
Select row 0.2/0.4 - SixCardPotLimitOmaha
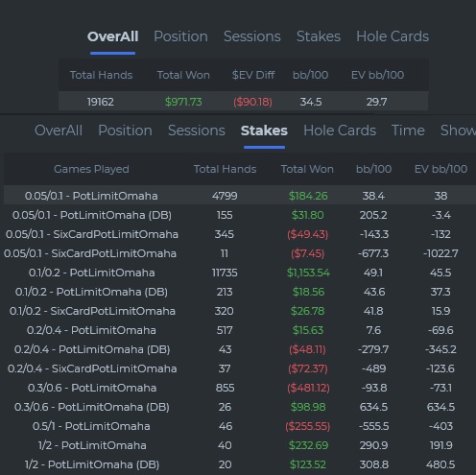[x=240, y=368]
